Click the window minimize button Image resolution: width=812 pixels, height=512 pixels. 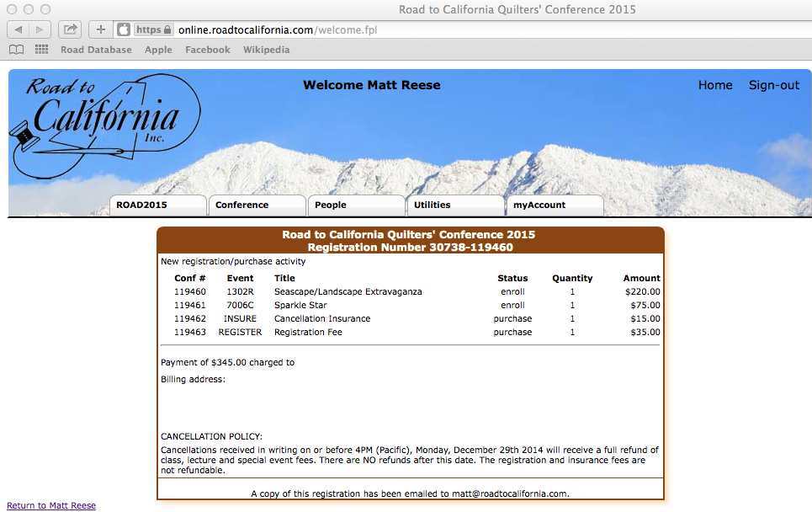click(29, 9)
